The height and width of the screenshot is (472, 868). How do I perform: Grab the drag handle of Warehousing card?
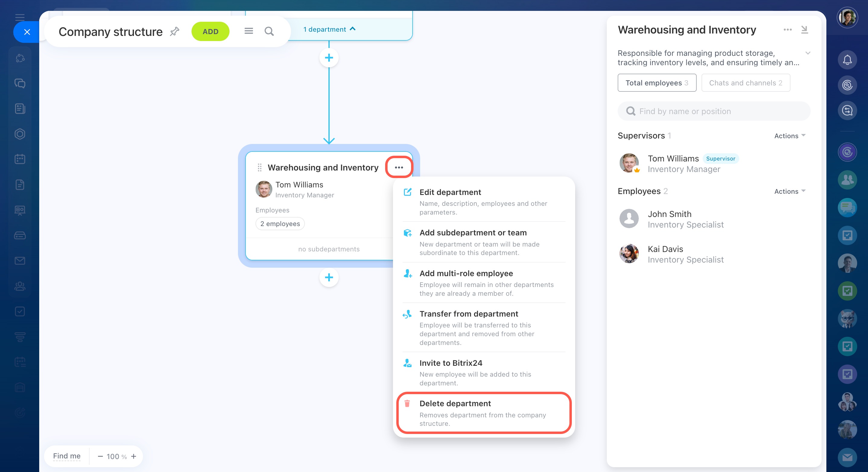click(259, 167)
